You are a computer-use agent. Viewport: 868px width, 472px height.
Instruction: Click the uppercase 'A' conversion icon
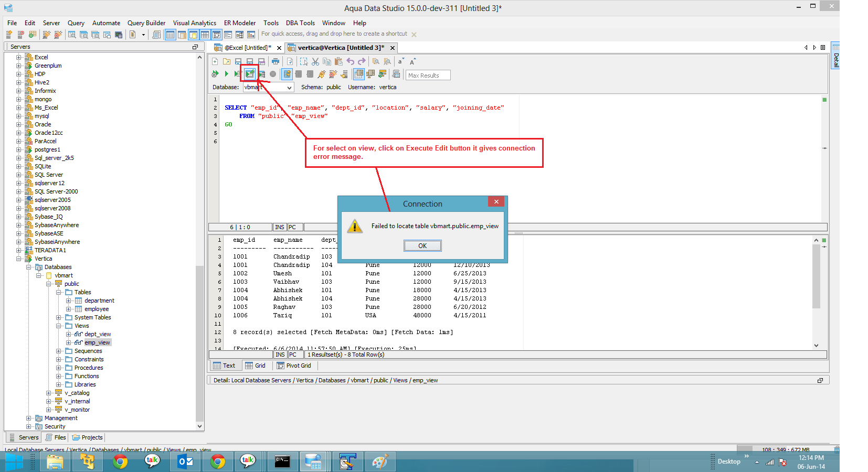point(413,61)
